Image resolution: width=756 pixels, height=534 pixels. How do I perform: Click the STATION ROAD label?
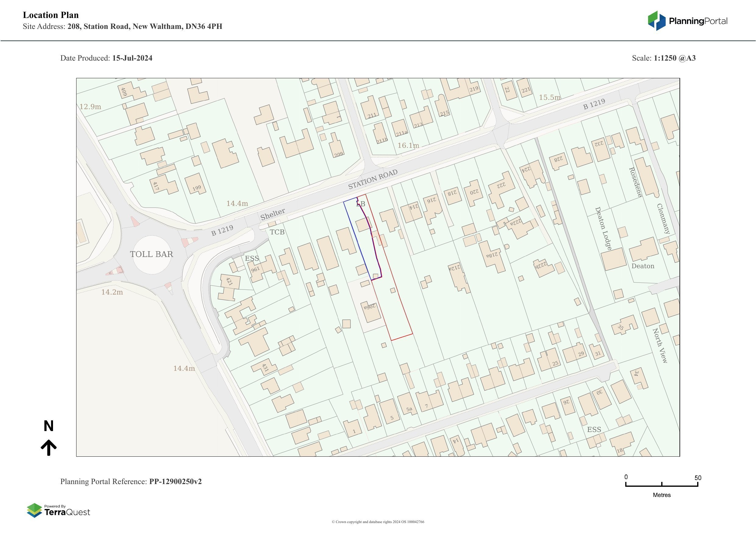pyautogui.click(x=373, y=179)
